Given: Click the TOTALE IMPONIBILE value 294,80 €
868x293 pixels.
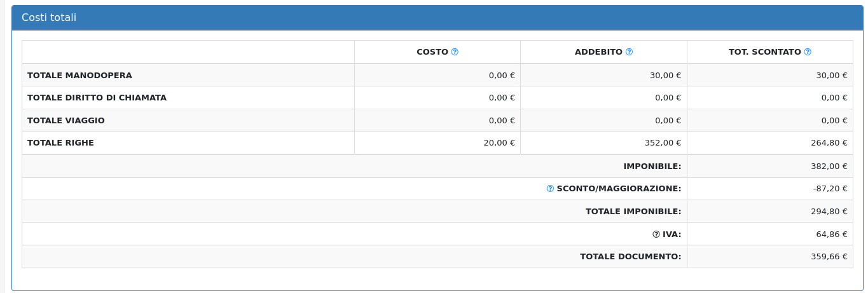Looking at the screenshot, I should pos(829,212).
